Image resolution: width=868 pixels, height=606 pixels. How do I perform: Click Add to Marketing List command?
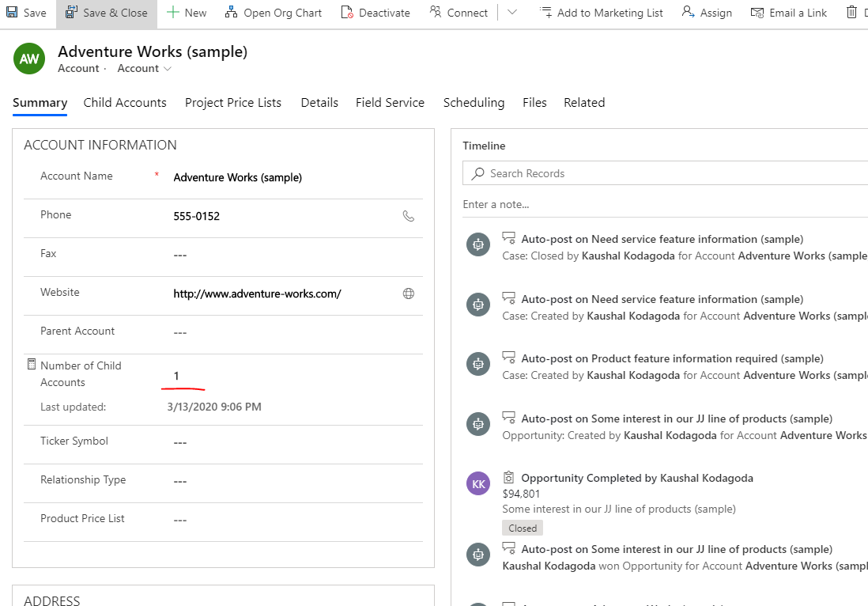coord(601,13)
